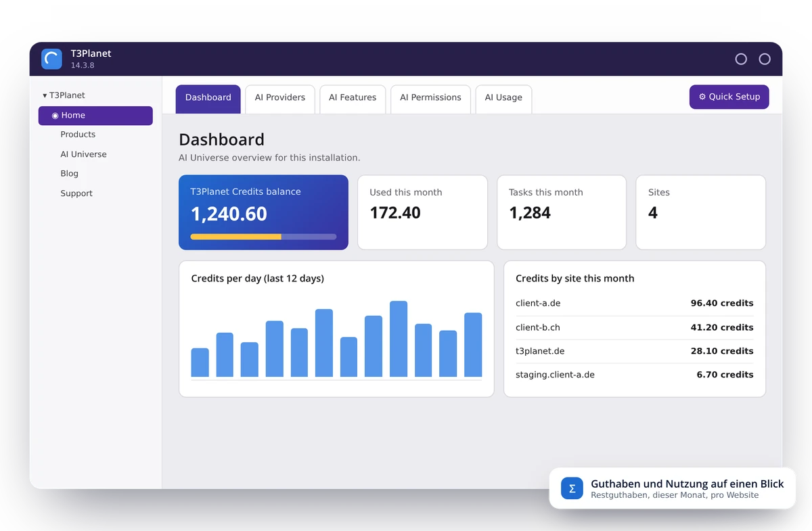Click the 41.20 credits value
812x531 pixels.
(x=722, y=327)
